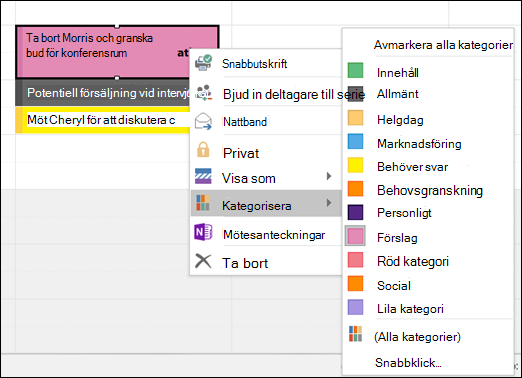Click the Alla kategorier grid icon
This screenshot has height=378, width=522.
pyautogui.click(x=355, y=334)
